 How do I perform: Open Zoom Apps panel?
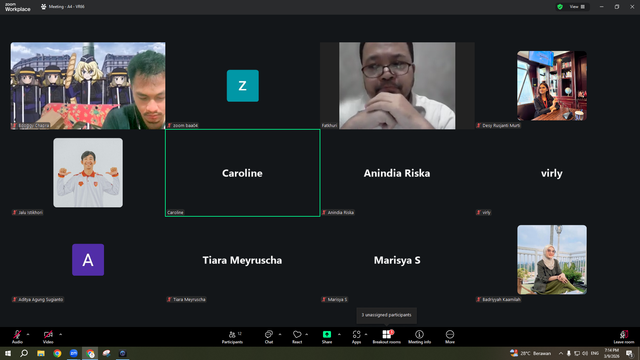pyautogui.click(x=356, y=337)
